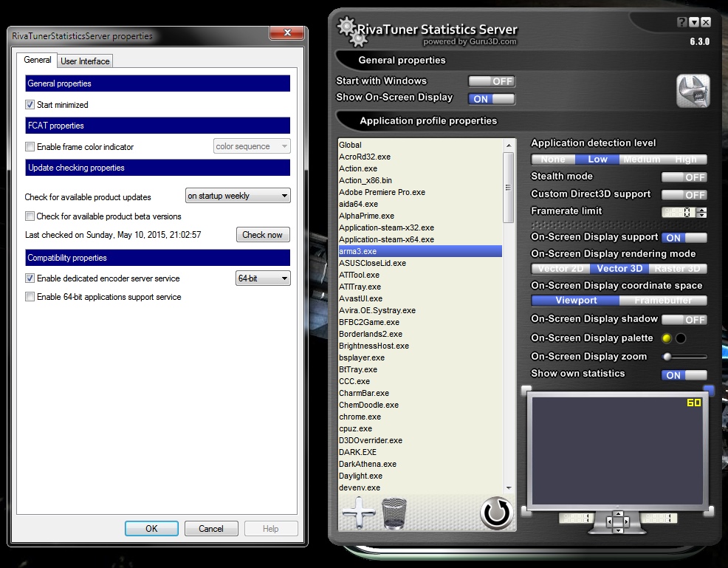Click the RivaTuner help question mark icon

[x=681, y=22]
